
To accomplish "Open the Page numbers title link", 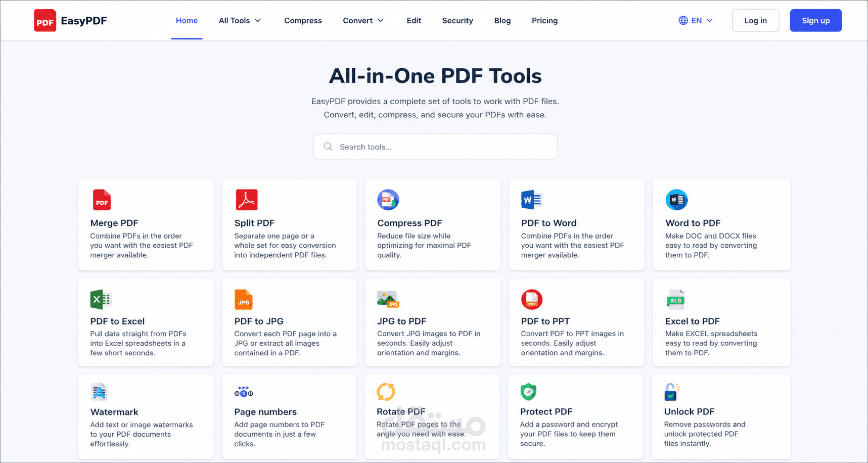I will tap(265, 412).
